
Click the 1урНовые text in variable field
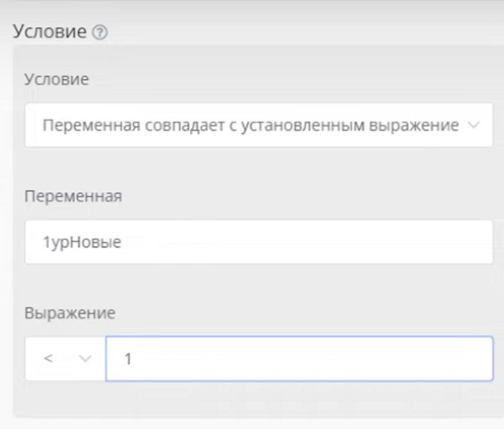tap(82, 242)
